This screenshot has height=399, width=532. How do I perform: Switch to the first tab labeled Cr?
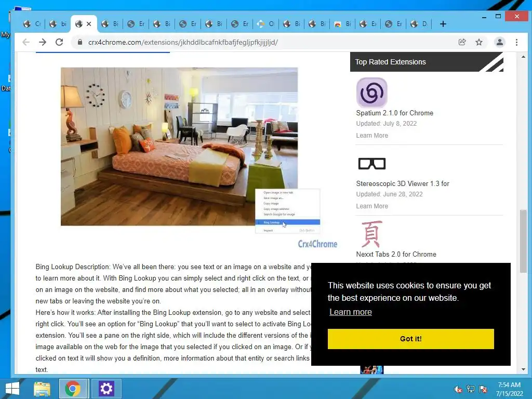click(32, 24)
